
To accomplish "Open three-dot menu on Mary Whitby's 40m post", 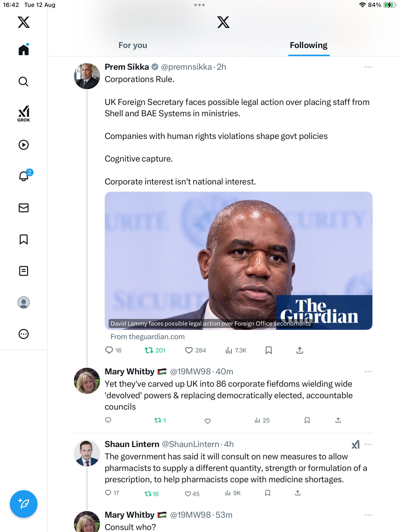I will (x=368, y=372).
